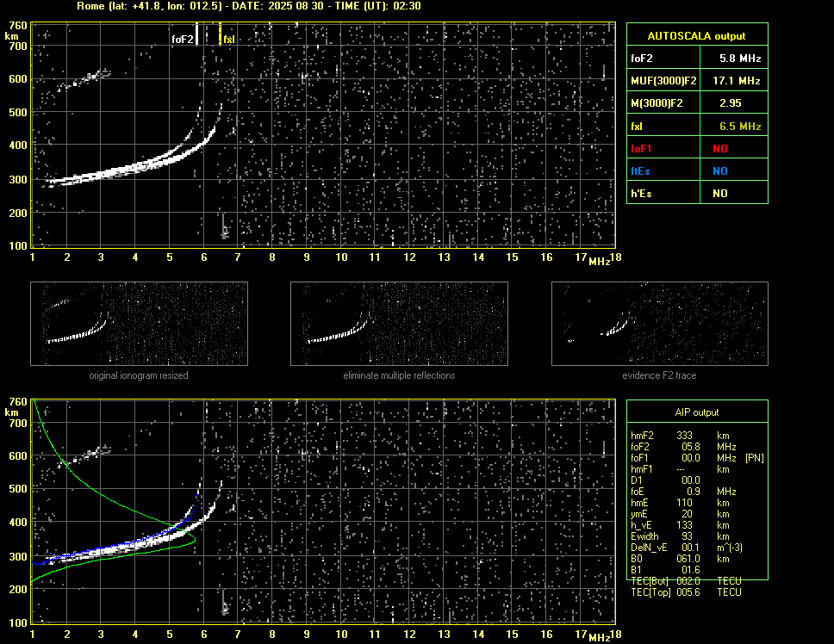The height and width of the screenshot is (644, 834).
Task: Click the Ewidth 93 km row
Action: [x=681, y=536]
